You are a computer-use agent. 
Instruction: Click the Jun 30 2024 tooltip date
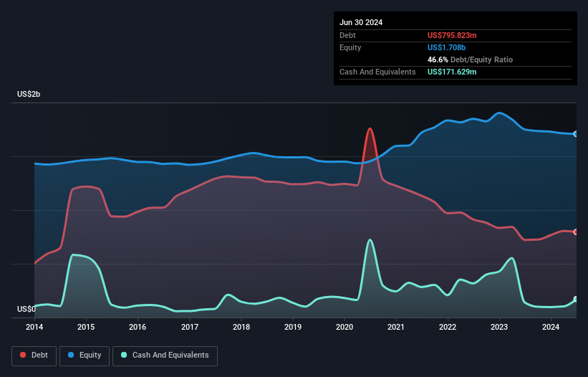[361, 22]
